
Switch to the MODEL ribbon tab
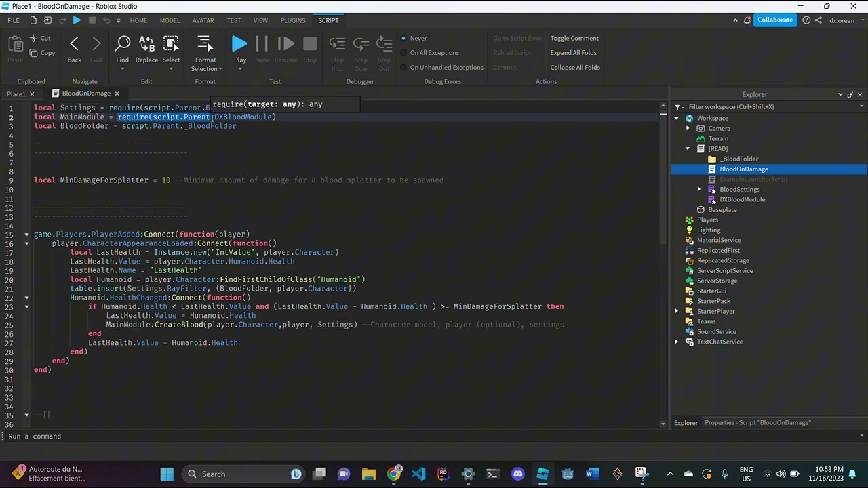click(x=170, y=20)
